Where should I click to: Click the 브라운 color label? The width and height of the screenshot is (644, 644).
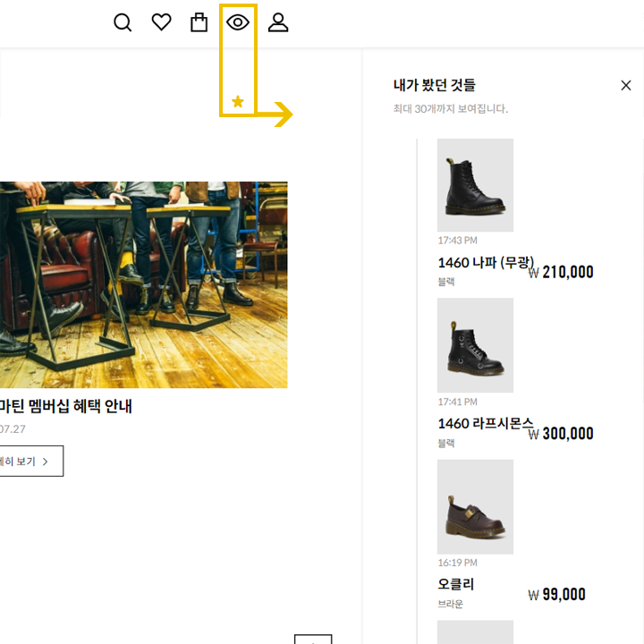click(451, 604)
